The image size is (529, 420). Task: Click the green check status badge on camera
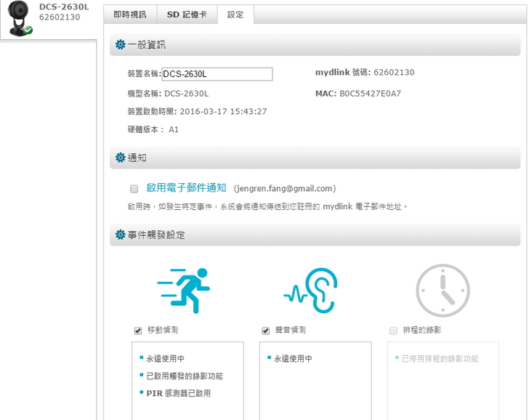pyautogui.click(x=28, y=30)
